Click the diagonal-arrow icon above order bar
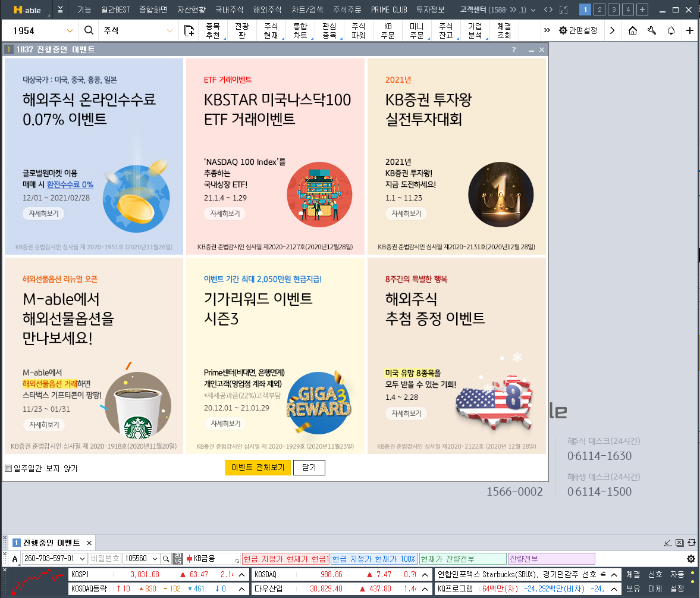Image resolution: width=700 pixels, height=598 pixels. point(668,543)
